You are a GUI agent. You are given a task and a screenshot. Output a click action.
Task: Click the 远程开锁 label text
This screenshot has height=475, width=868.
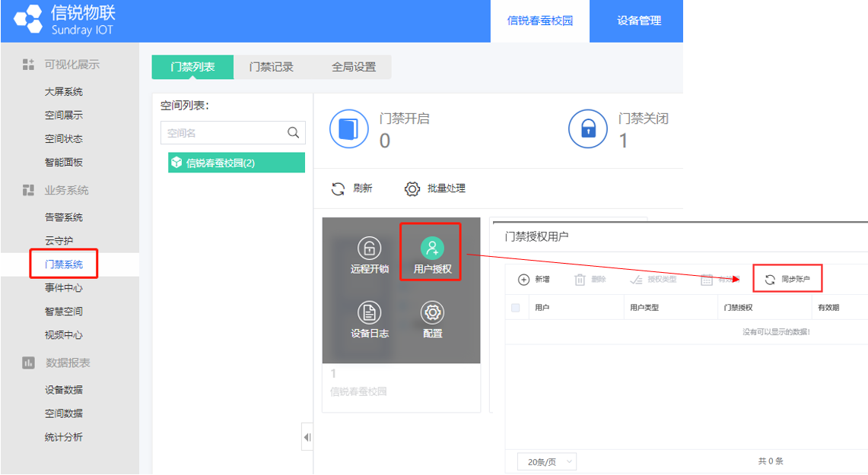tap(369, 269)
